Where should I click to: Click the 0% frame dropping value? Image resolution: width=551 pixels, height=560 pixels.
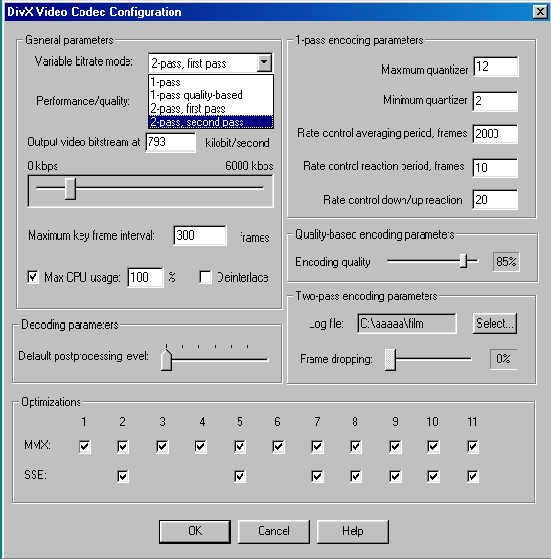click(x=504, y=359)
